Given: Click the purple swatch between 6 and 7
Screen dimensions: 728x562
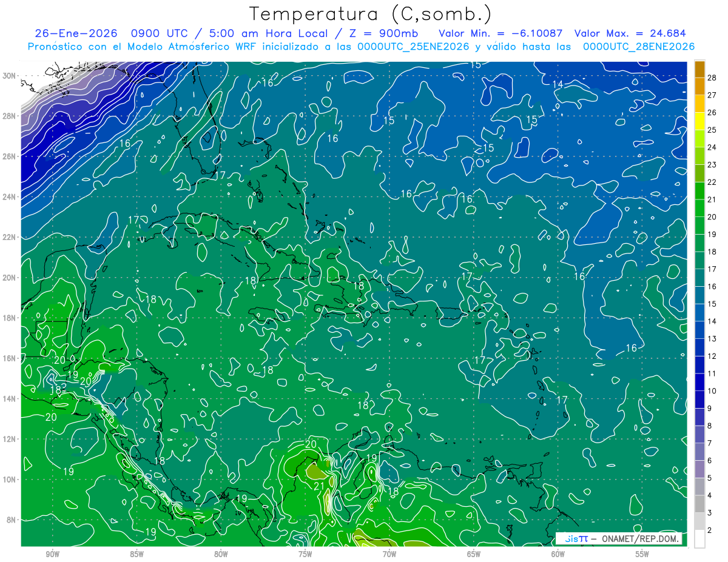Looking at the screenshot, I should click(x=699, y=452).
